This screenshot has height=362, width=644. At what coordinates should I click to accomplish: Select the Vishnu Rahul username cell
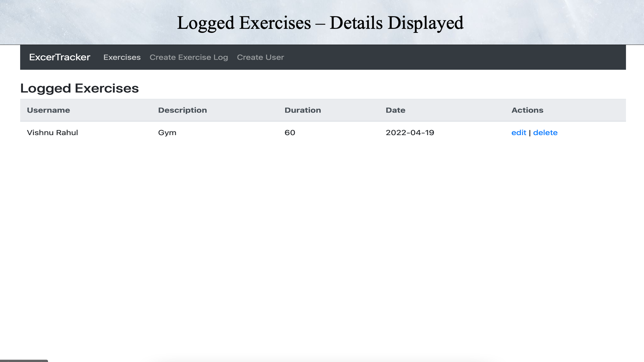52,132
